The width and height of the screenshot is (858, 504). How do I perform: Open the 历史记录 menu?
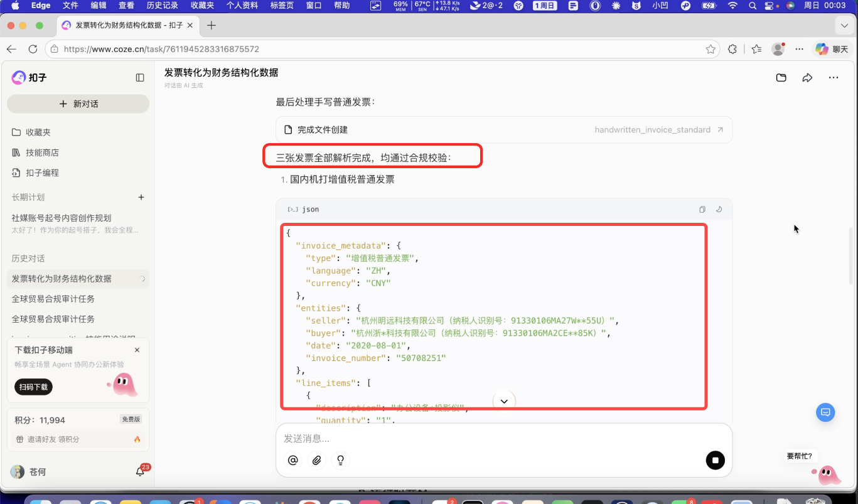(x=163, y=6)
